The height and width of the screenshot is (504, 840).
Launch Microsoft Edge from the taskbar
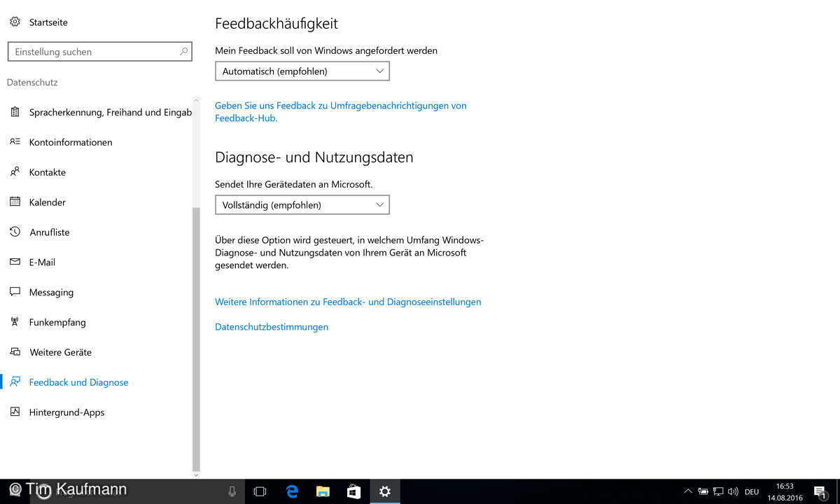point(292,491)
